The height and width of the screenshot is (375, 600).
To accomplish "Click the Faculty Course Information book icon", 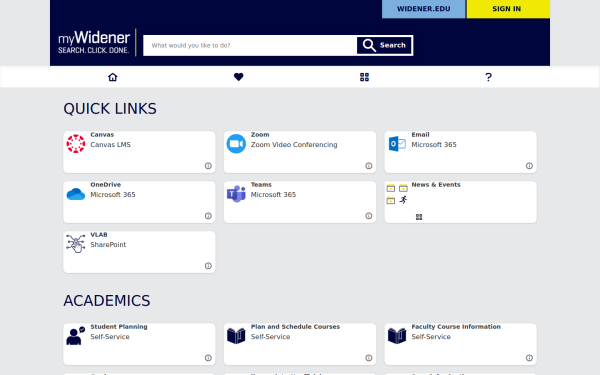I will tap(397, 336).
